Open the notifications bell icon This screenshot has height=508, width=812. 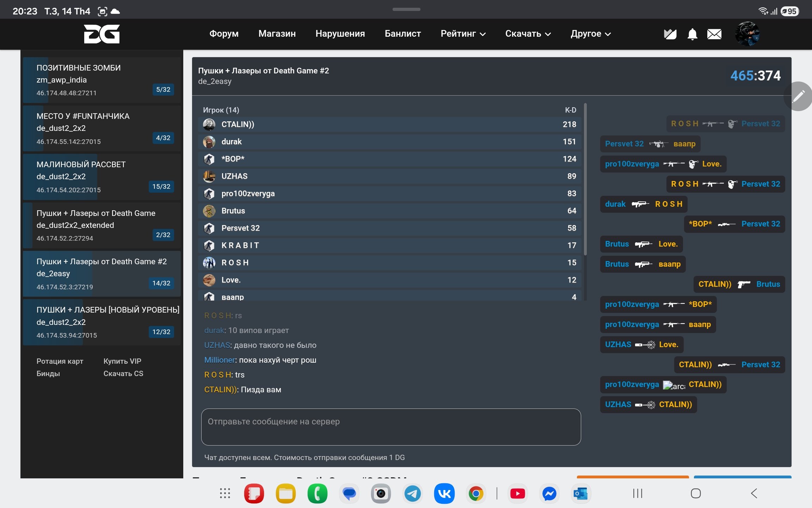[x=692, y=34]
